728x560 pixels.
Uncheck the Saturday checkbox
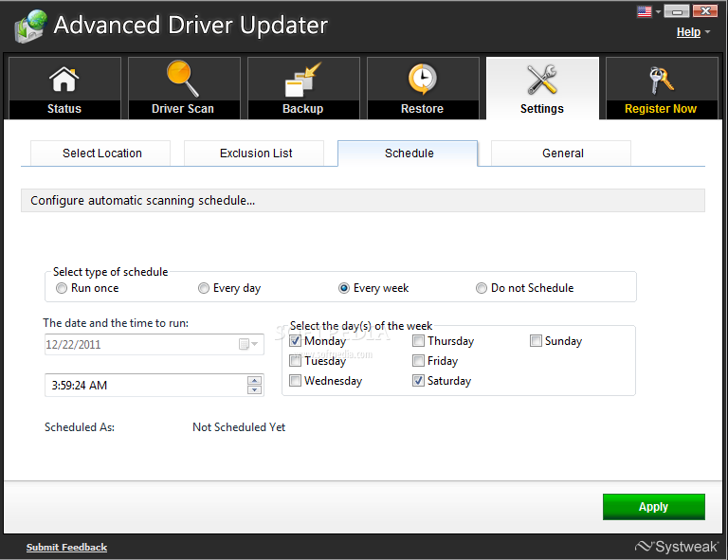[418, 381]
